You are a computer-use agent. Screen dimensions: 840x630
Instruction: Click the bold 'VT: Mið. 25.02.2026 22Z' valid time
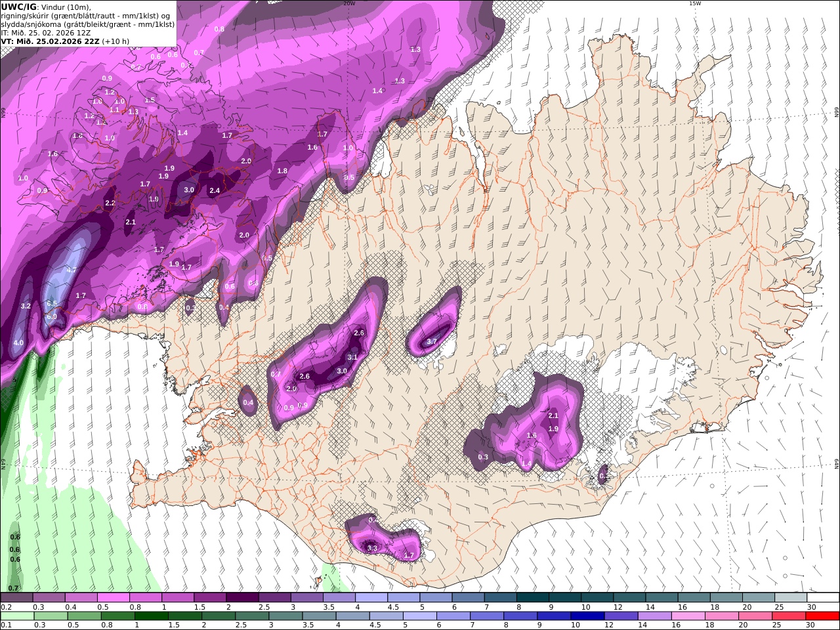point(49,41)
